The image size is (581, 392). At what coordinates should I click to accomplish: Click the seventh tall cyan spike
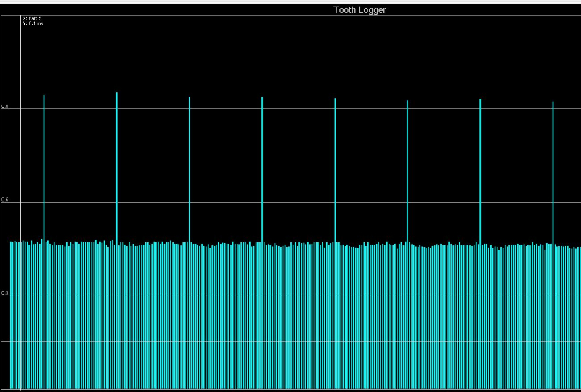pos(480,167)
